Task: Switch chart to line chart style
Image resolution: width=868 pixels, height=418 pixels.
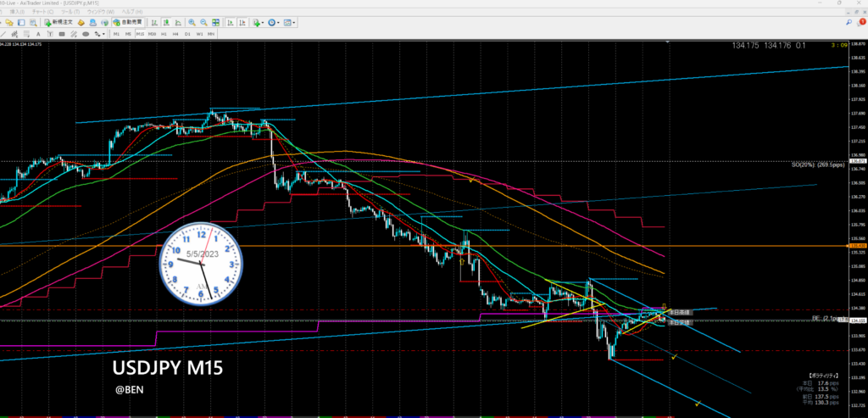Action: coord(178,22)
